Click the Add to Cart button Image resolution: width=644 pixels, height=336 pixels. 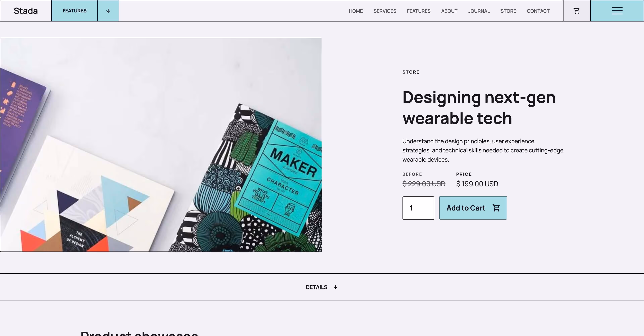[473, 208]
